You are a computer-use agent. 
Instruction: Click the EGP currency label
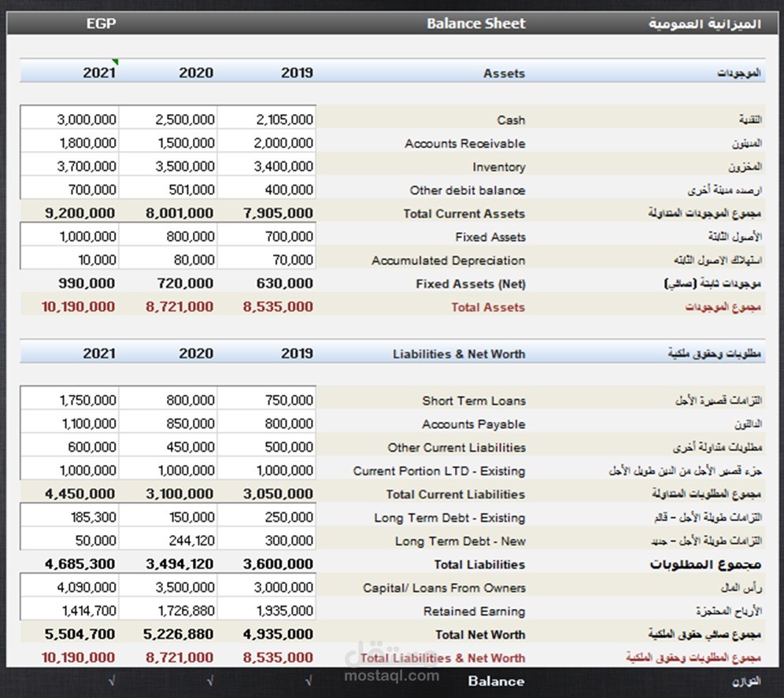[x=101, y=24]
